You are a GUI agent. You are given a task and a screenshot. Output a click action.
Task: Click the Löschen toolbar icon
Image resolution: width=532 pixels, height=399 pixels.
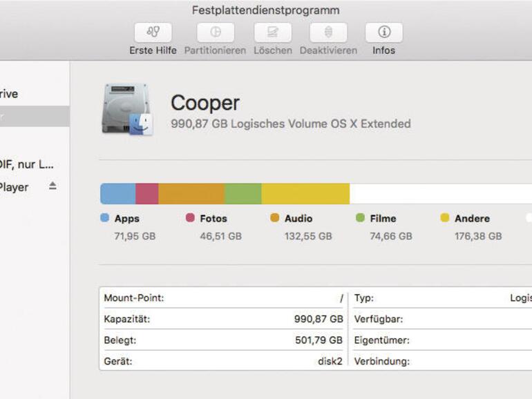click(x=272, y=32)
